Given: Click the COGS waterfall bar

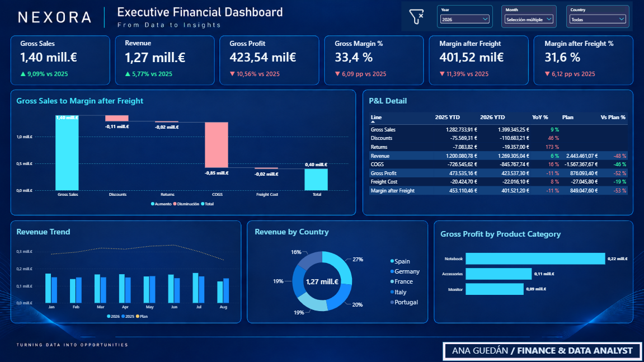Looking at the screenshot, I should (217, 145).
